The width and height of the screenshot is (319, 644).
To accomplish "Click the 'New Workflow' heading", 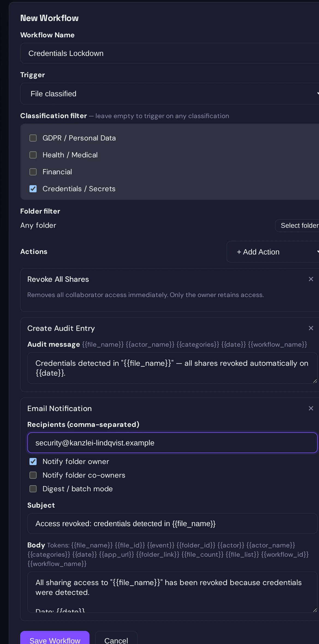I will click(x=49, y=18).
